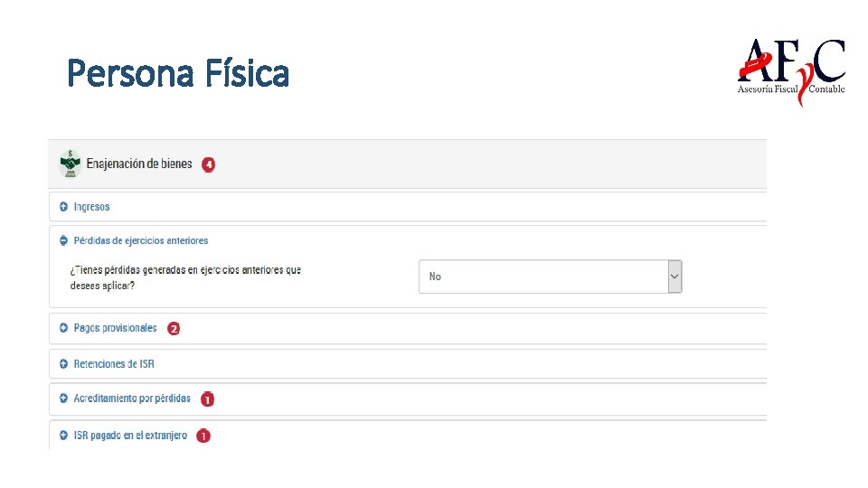This screenshot has height=488, width=868.
Task: Collapse the Pérdidas de ejercicios anteriores section
Action: point(63,240)
